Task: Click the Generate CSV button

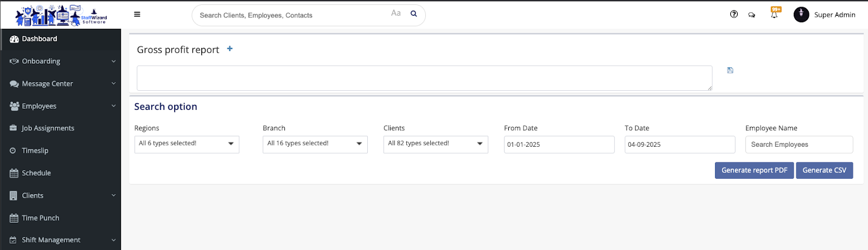Action: 824,171
